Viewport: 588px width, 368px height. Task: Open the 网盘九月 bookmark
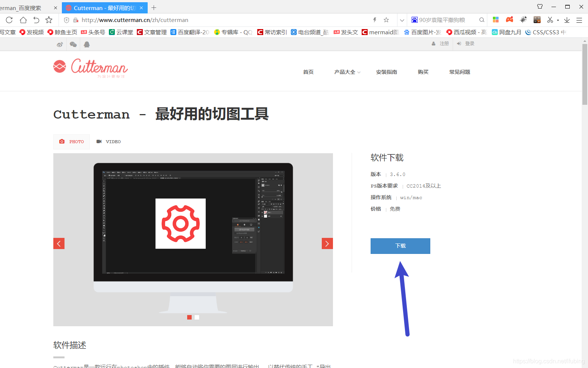coord(506,32)
